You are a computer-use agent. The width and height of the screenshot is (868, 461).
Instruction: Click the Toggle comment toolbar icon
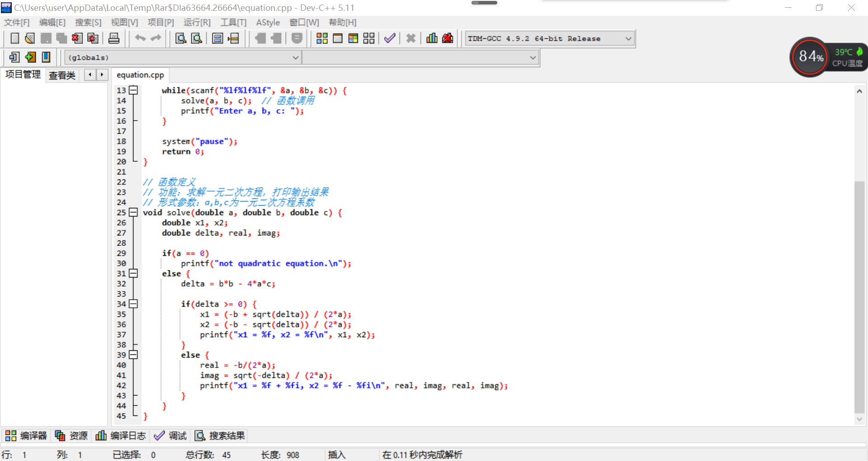tap(297, 38)
